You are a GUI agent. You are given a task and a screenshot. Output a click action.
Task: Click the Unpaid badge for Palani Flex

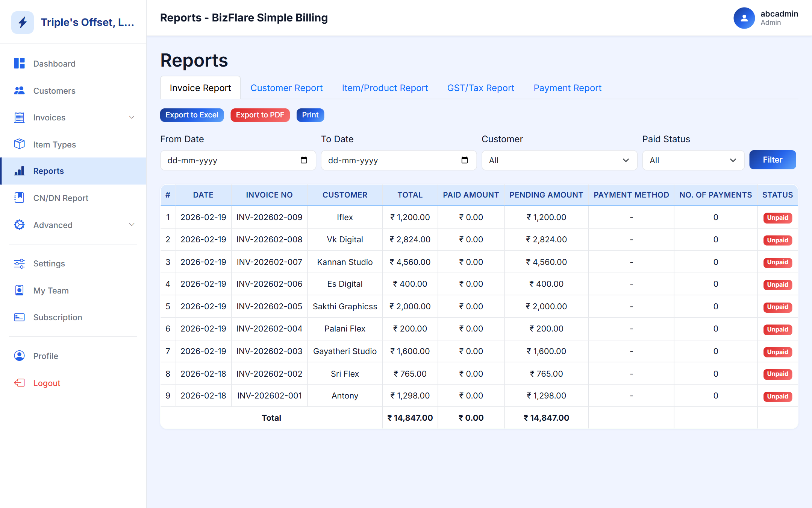click(777, 329)
